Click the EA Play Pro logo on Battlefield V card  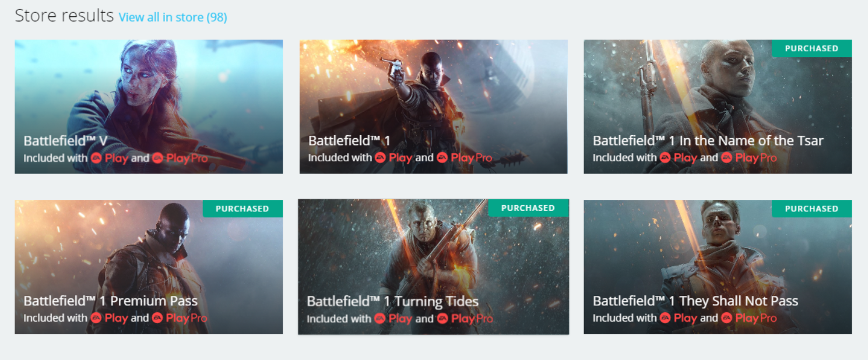[x=180, y=158]
